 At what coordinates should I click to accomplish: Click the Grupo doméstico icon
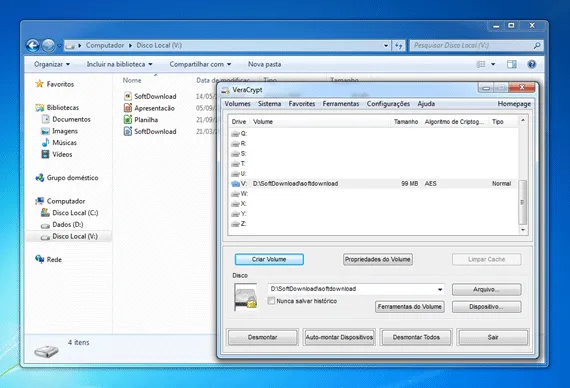[39, 178]
